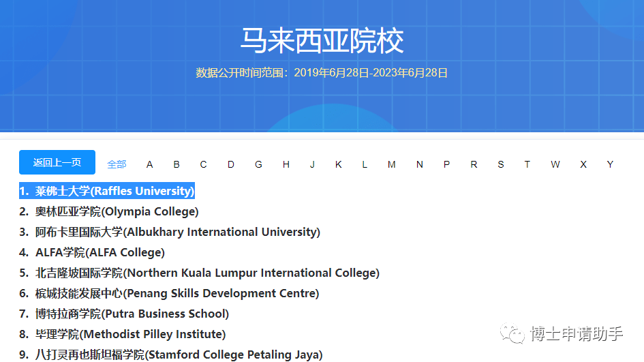
Task: Click the 返回上一页 button
Action: [x=57, y=162]
